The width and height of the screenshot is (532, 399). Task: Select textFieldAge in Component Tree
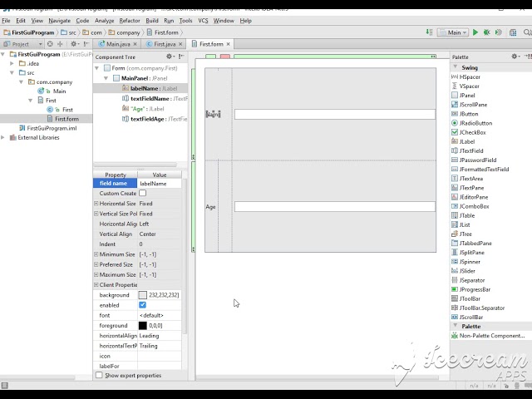pyautogui.click(x=155, y=119)
